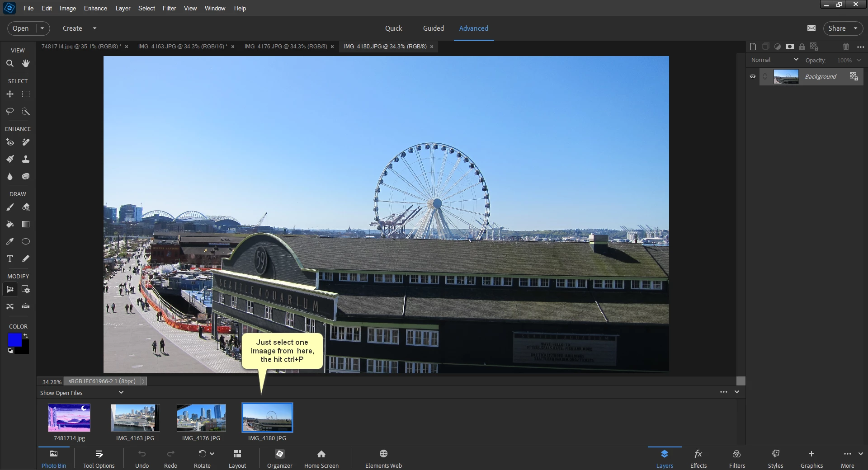The image size is (868, 470).
Task: Select the Smart Brush tool
Action: 9,159
